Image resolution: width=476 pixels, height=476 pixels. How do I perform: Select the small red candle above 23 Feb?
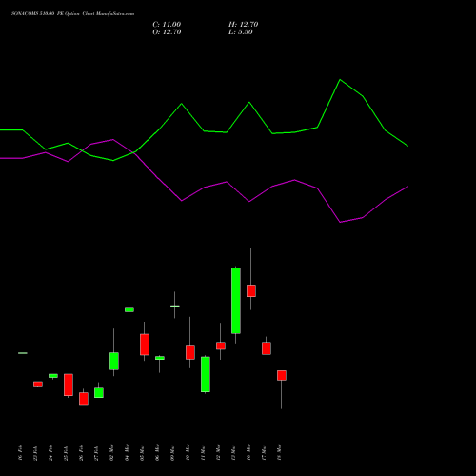pos(38,384)
